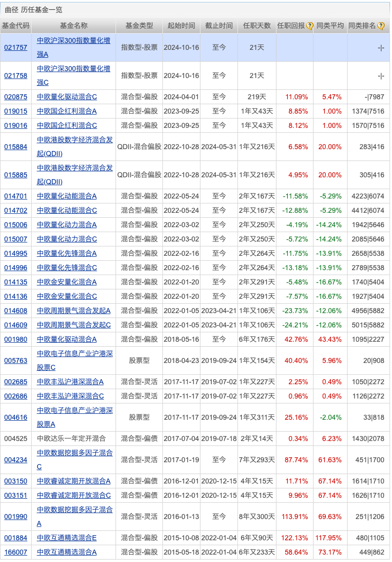Image resolution: width=392 pixels, height=562 pixels.
Task: Open fund code 019015 link
Action: click(x=15, y=111)
